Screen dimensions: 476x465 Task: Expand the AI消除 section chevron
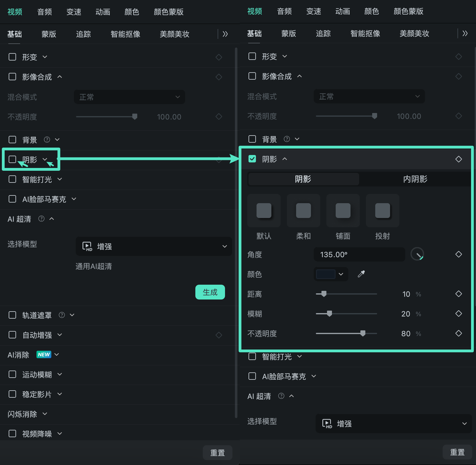(x=57, y=354)
